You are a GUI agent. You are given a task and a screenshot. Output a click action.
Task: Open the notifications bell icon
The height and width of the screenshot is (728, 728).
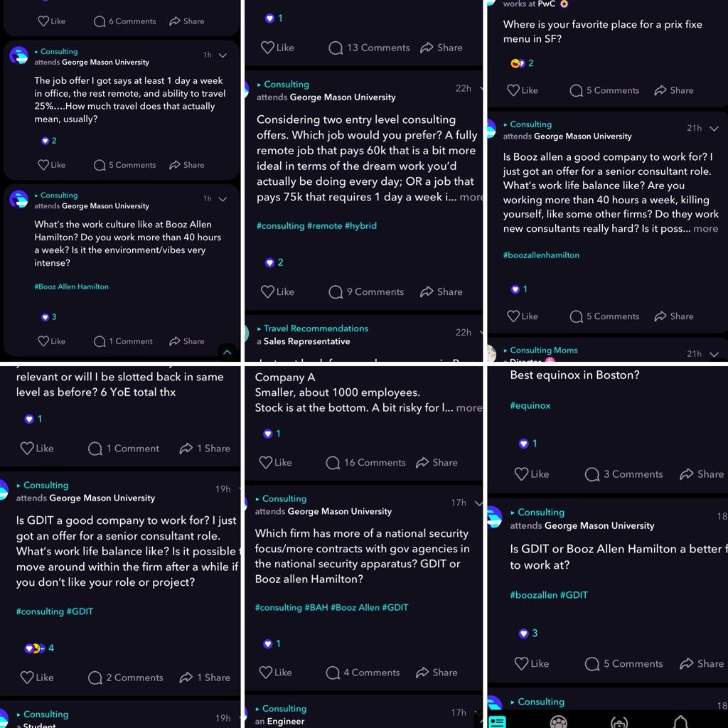(680, 722)
